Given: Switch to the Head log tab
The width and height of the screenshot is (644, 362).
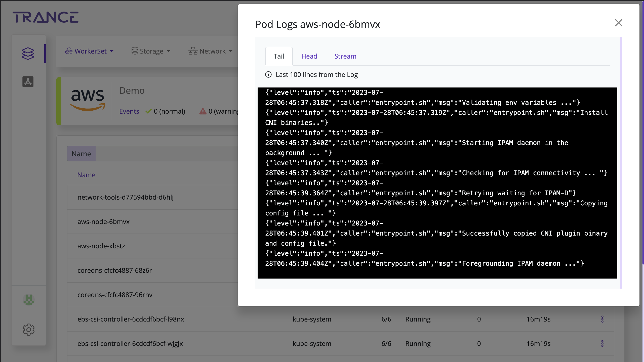Looking at the screenshot, I should click(x=309, y=56).
